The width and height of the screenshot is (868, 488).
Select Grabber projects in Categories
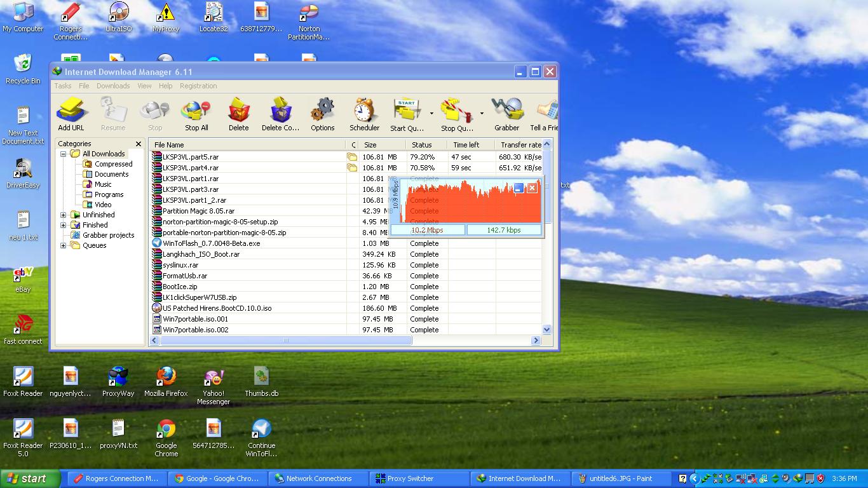102,235
